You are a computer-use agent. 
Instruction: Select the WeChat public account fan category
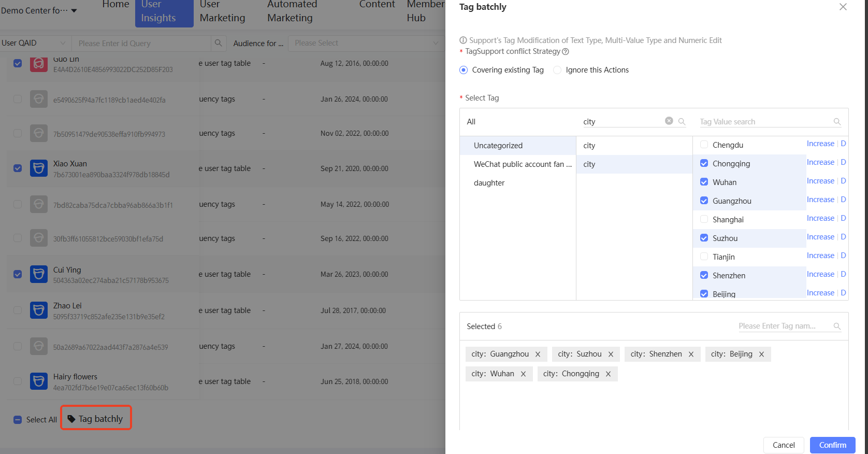coord(522,164)
